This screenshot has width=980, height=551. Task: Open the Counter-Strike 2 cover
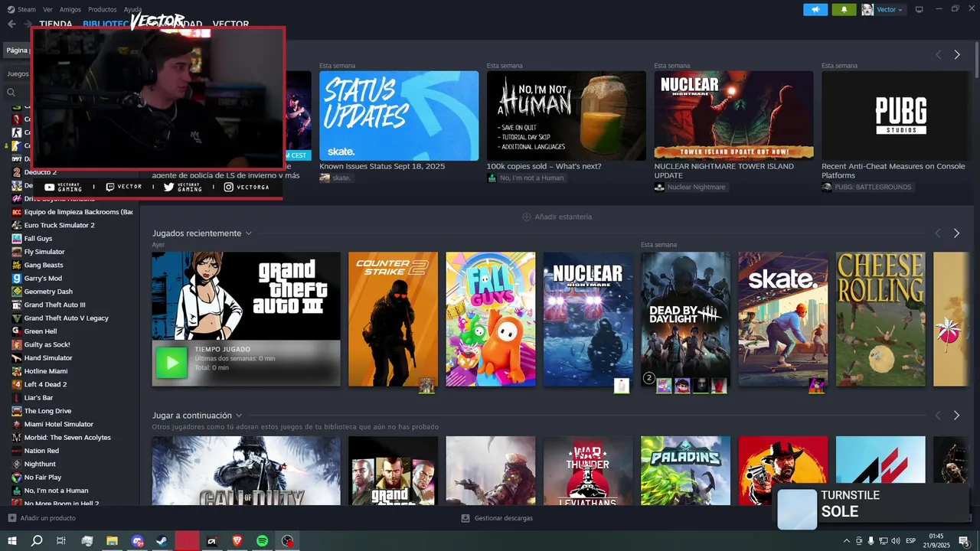click(393, 319)
